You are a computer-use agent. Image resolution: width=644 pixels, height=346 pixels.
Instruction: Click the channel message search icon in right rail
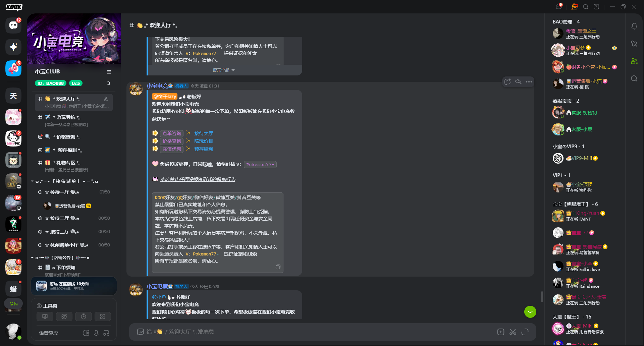634,78
